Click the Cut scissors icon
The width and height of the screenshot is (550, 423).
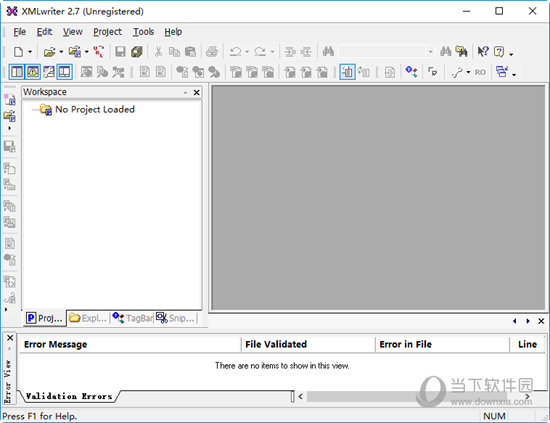[x=158, y=52]
